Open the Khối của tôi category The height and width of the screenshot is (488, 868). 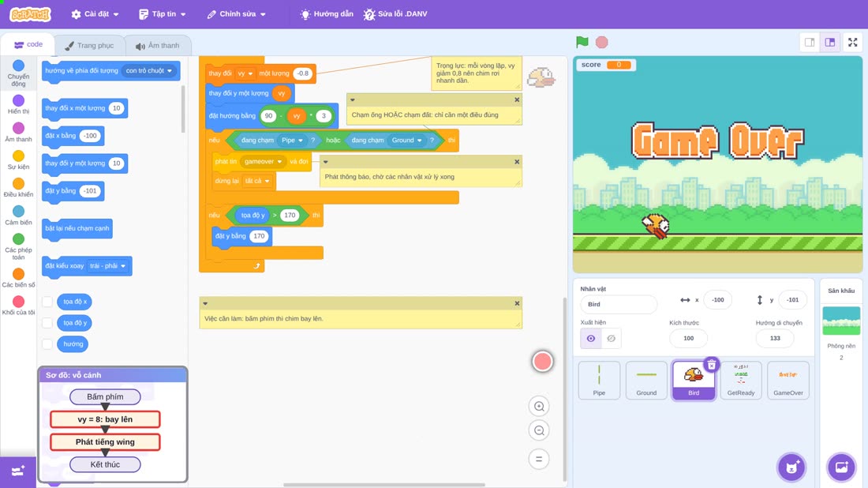click(x=18, y=306)
